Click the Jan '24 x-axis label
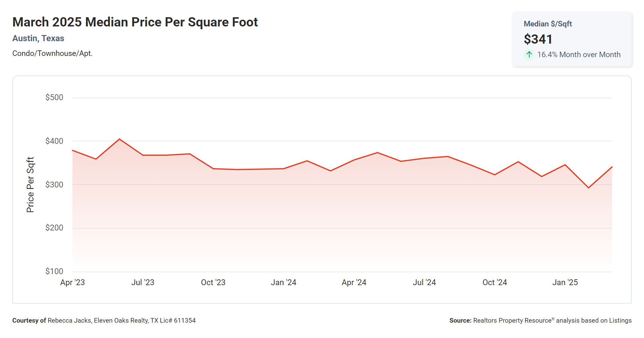This screenshot has height=338, width=644. pos(283,282)
